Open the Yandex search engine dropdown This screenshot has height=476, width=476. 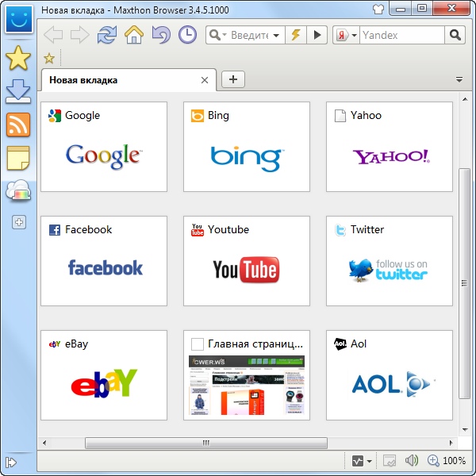345,35
